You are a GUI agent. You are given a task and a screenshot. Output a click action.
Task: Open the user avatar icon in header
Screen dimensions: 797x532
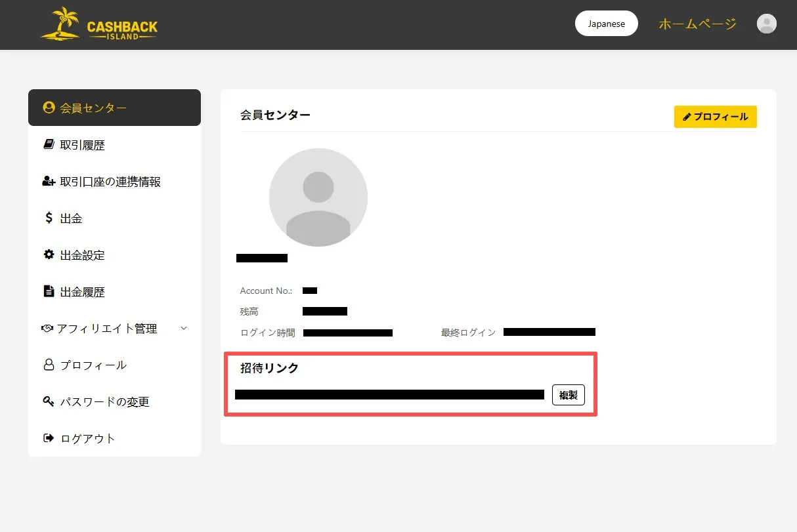point(766,24)
